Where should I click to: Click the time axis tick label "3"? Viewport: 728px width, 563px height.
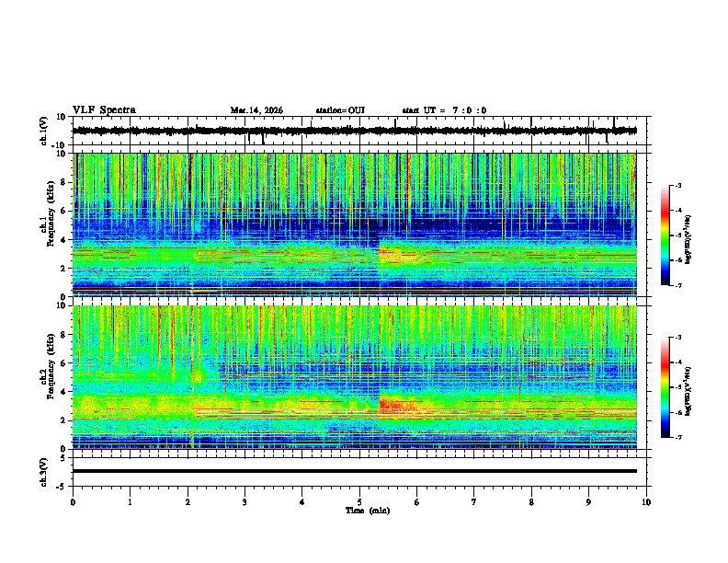(x=245, y=502)
